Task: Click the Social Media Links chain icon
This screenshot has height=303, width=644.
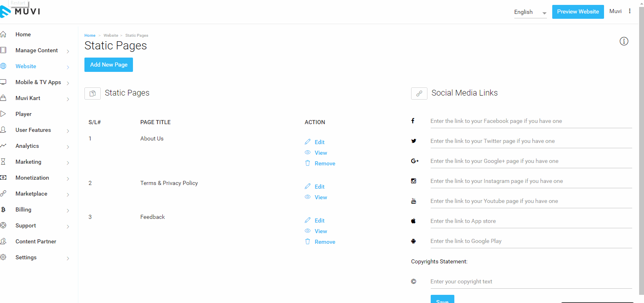Action: tap(419, 94)
